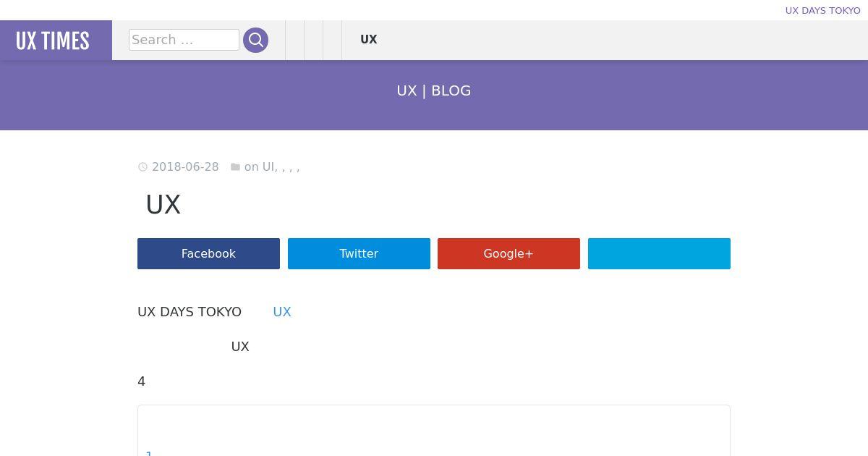The height and width of the screenshot is (456, 868).
Task: Follow the blue UX link in the paragraph
Action: click(x=282, y=312)
